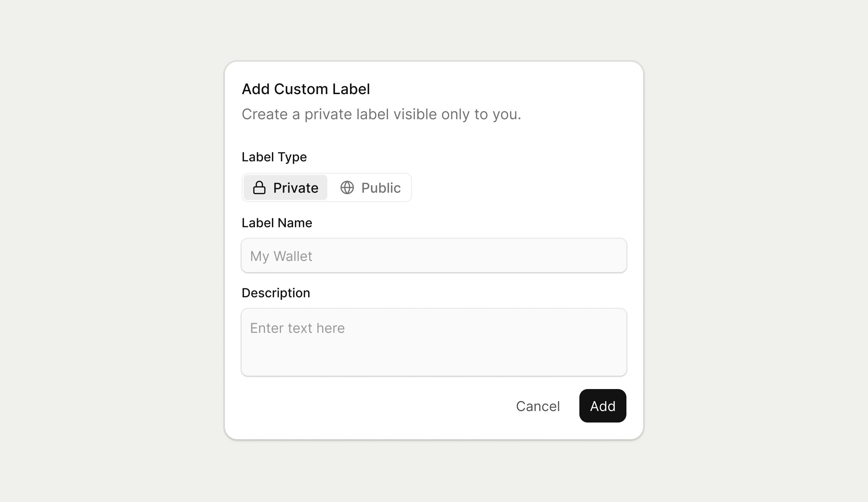The height and width of the screenshot is (502, 868).
Task: Click the Public text label in toggle
Action: click(380, 188)
